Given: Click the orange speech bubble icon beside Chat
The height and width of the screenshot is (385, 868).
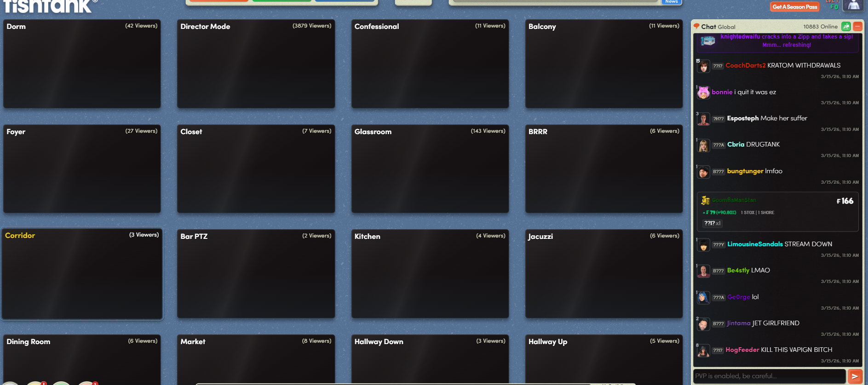Looking at the screenshot, I should point(696,27).
